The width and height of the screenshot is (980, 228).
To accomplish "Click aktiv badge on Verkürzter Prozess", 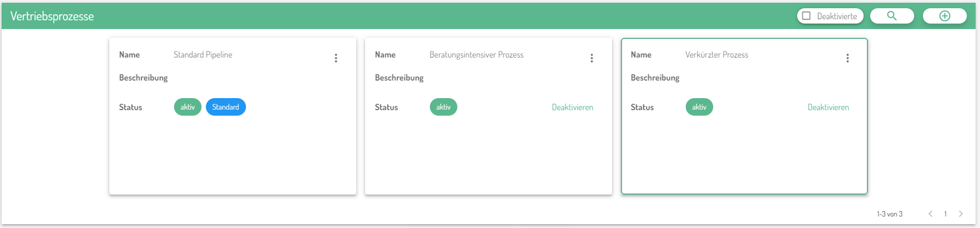I will pos(699,107).
